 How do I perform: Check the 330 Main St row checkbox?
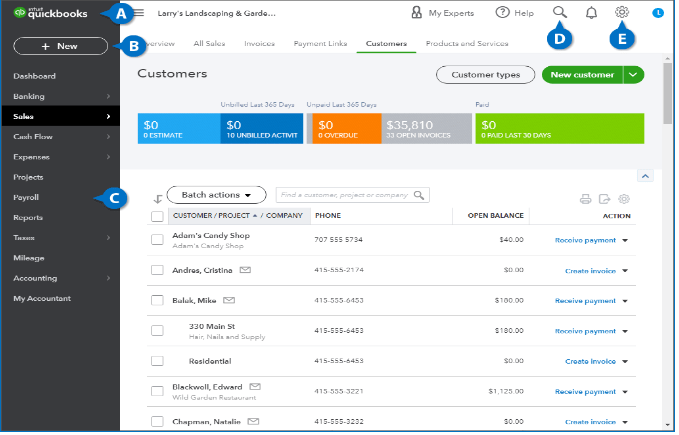point(158,332)
